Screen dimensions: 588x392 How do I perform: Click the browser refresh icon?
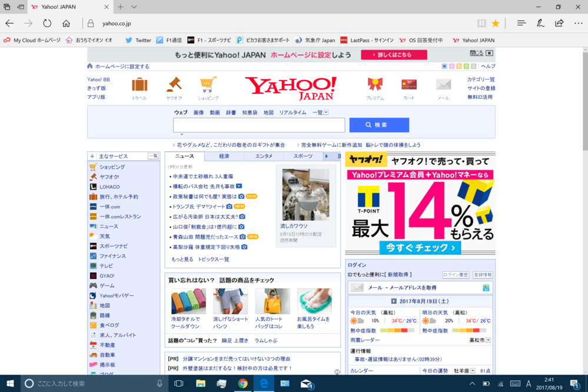(x=47, y=24)
